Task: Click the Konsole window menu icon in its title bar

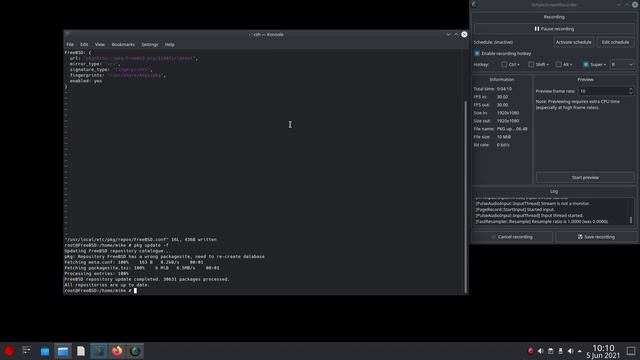Action: tap(67, 35)
